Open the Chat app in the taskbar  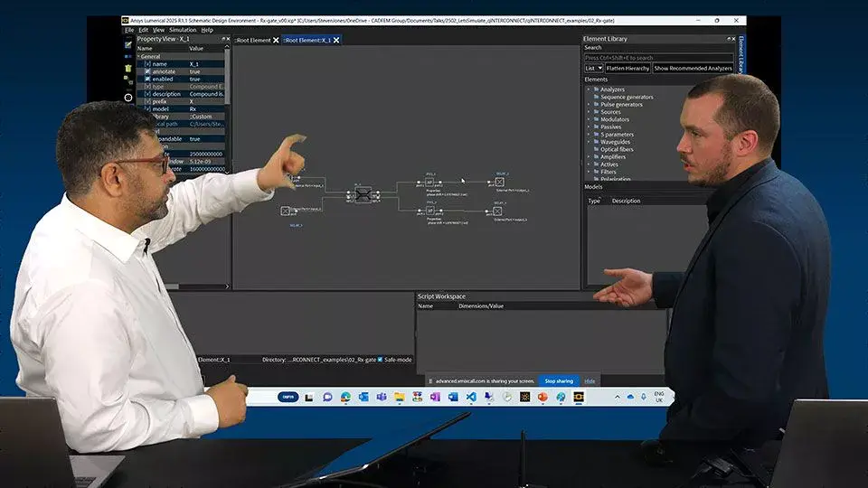pos(327,397)
